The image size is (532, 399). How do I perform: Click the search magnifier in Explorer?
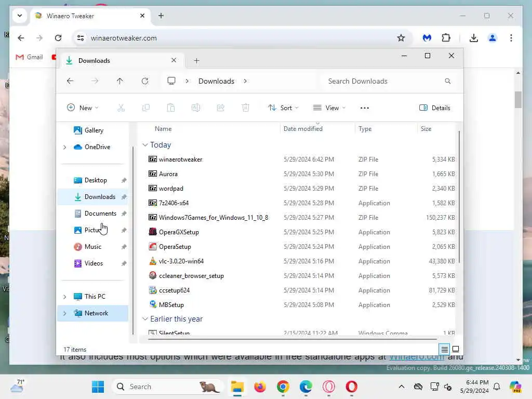click(447, 81)
